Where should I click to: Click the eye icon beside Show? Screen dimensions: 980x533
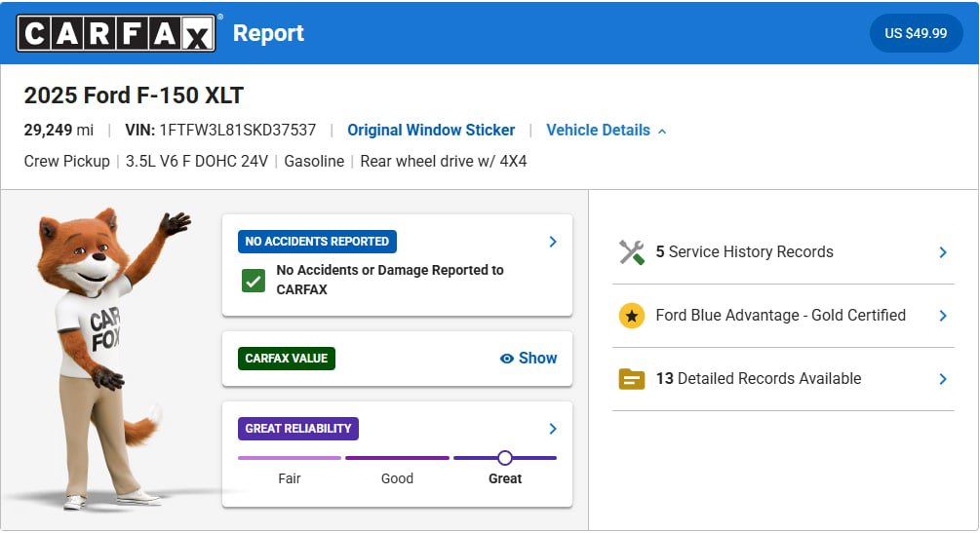(x=507, y=359)
